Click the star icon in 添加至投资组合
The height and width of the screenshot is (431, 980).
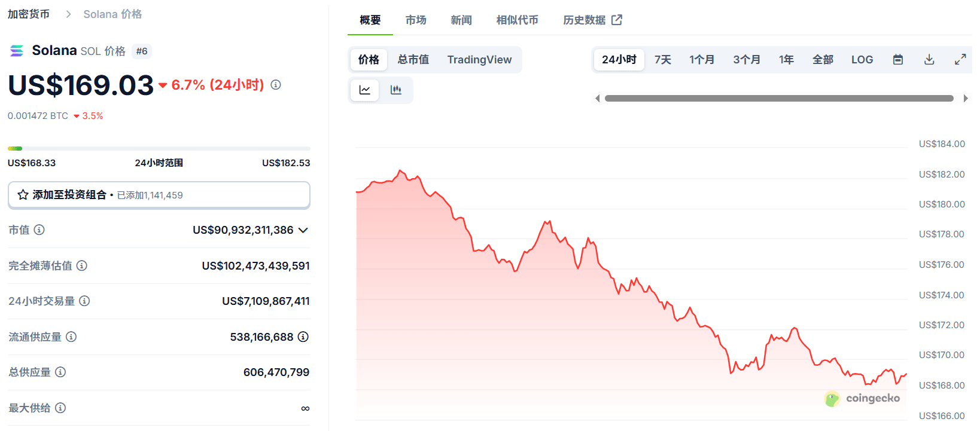point(23,195)
